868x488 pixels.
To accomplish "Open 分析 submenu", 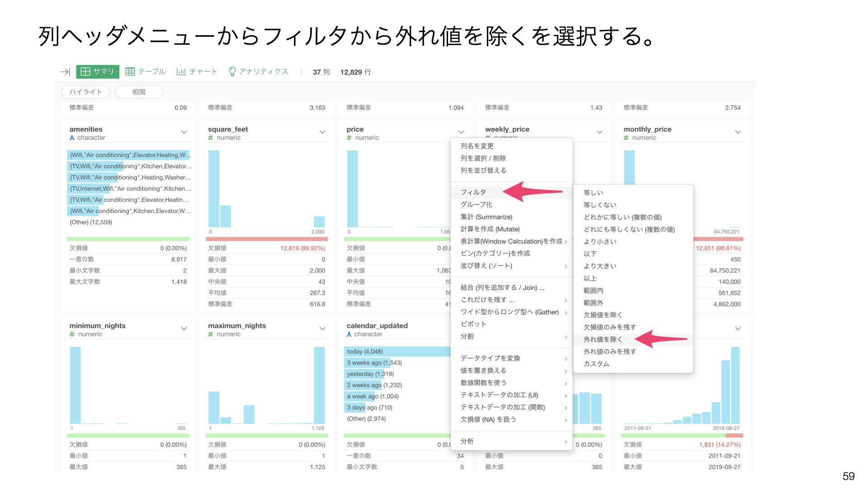I will pyautogui.click(x=511, y=441).
